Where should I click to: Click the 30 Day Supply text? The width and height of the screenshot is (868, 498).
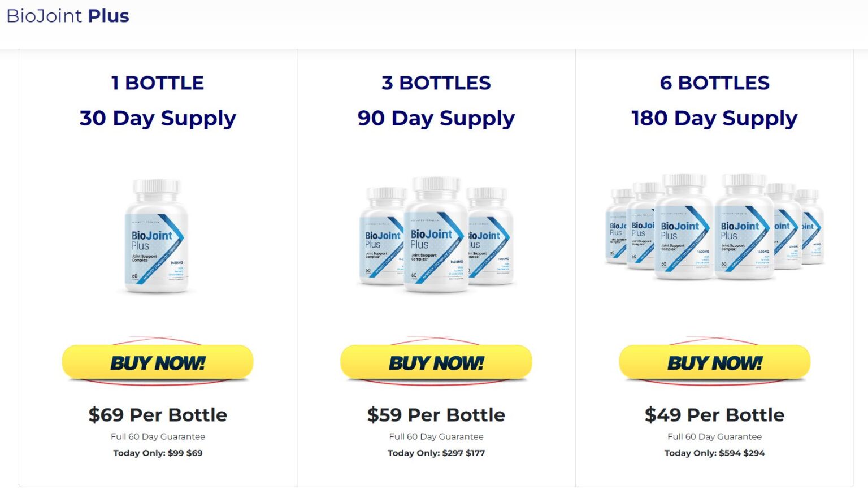158,118
